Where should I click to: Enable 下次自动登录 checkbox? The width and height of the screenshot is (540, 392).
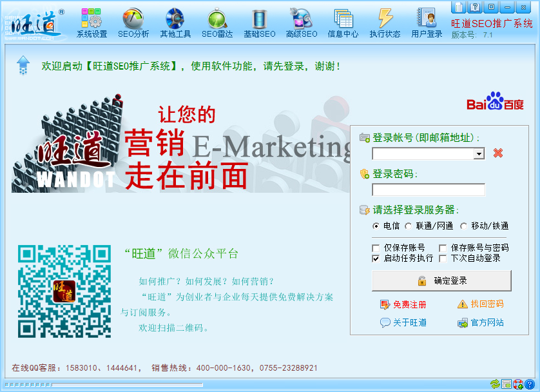tap(443, 259)
